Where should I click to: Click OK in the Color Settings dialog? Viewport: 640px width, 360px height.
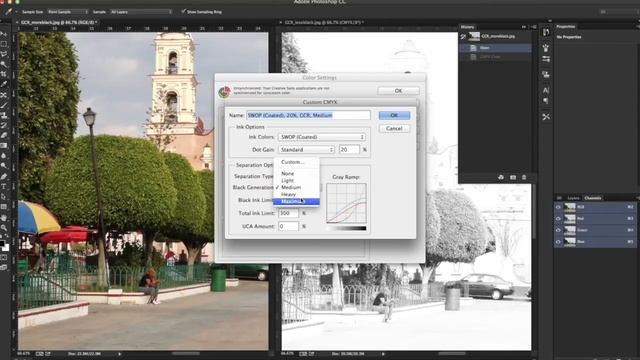point(398,91)
